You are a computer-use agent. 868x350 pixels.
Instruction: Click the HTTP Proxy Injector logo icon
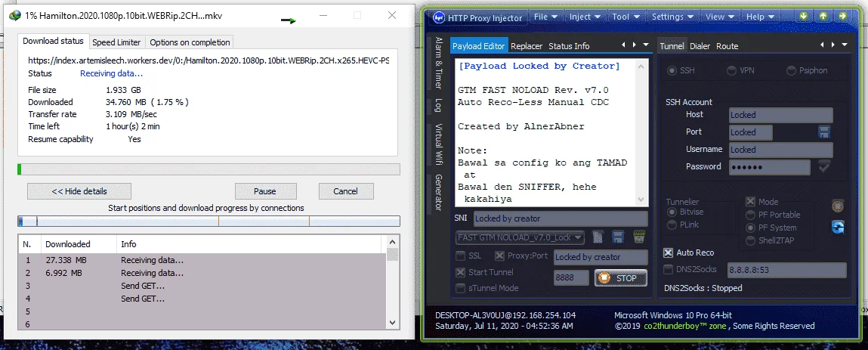click(439, 17)
